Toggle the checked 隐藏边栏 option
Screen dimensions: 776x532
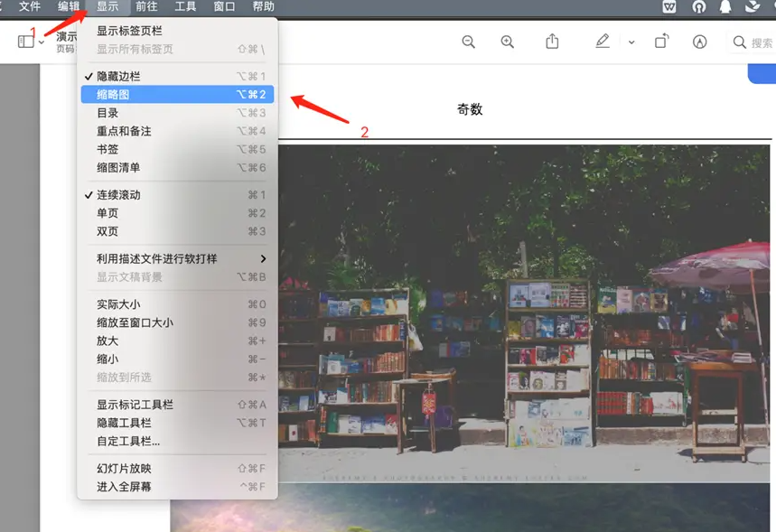click(x=177, y=76)
